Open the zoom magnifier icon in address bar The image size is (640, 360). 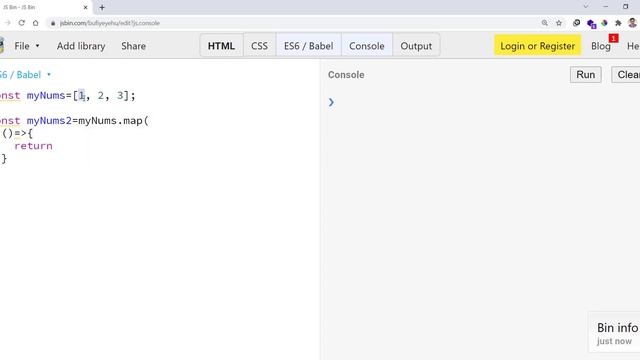coord(544,23)
